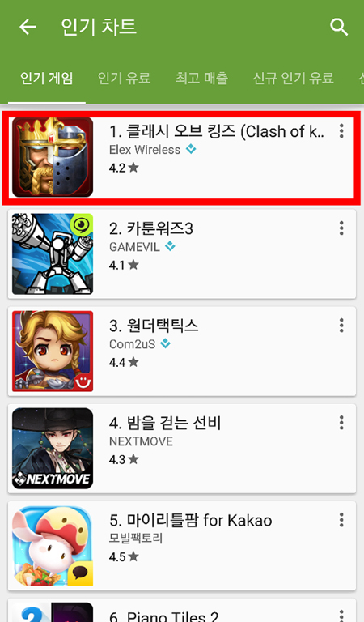Open overflow menu for 밤을 걷는 선비
This screenshot has height=622, width=364.
click(341, 423)
